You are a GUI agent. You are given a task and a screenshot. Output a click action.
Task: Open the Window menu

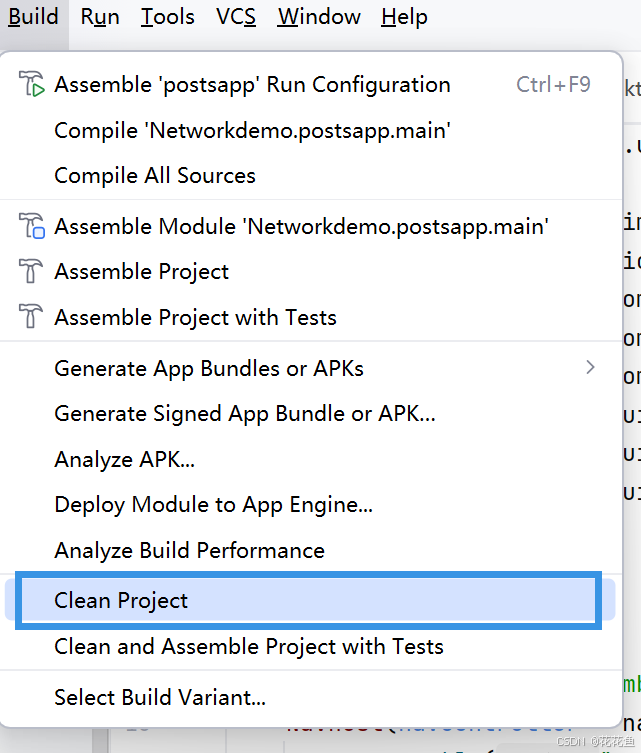tap(319, 17)
